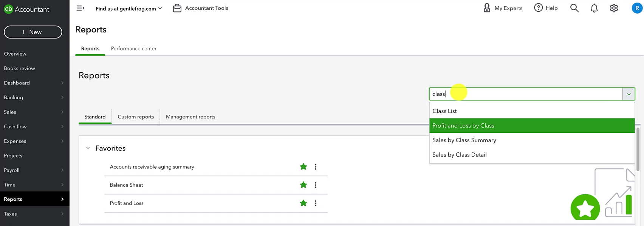Image resolution: width=644 pixels, height=226 pixels.
Task: Switch to the Performance center tab
Action: click(134, 49)
